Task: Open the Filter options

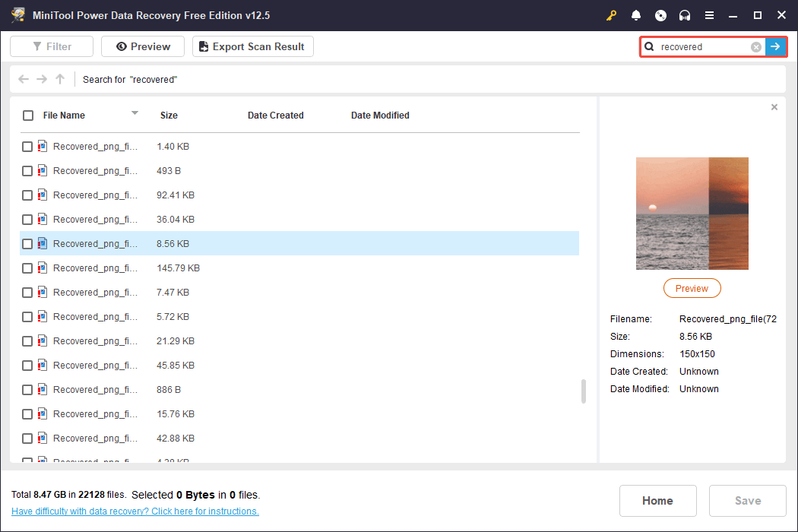Action: tap(52, 47)
